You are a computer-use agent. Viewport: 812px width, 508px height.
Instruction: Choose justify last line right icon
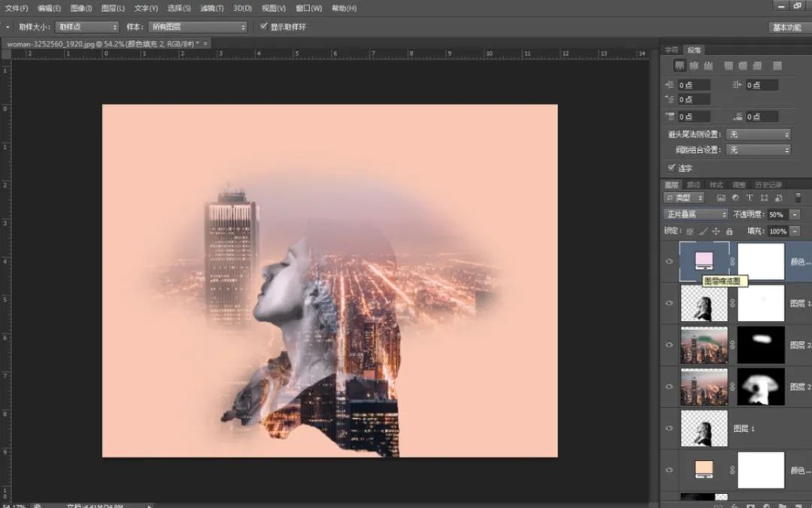tap(758, 66)
